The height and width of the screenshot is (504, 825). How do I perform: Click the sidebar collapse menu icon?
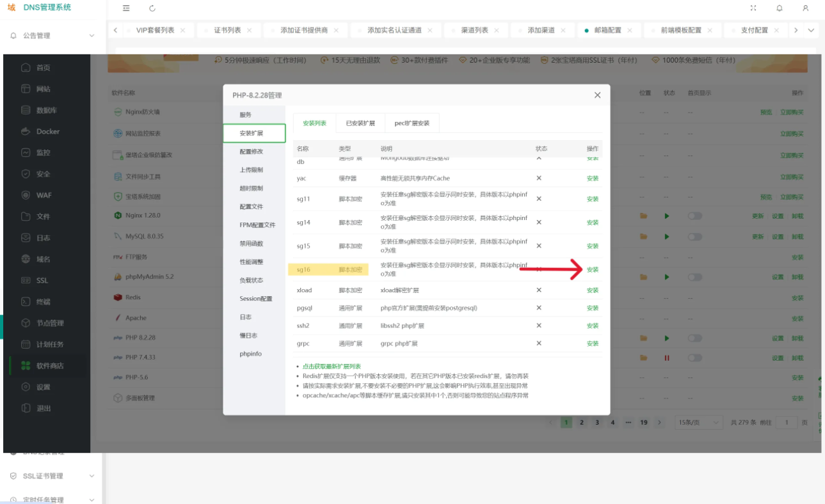pyautogui.click(x=126, y=8)
